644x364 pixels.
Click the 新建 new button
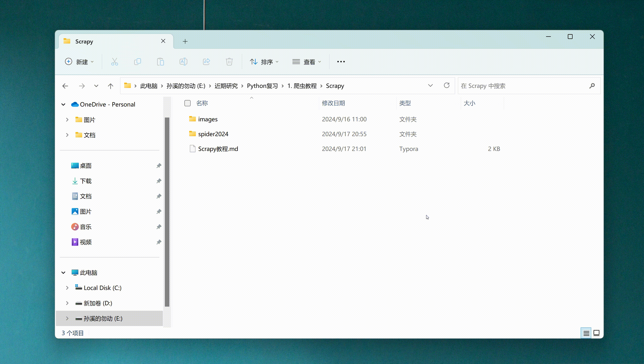pos(79,62)
